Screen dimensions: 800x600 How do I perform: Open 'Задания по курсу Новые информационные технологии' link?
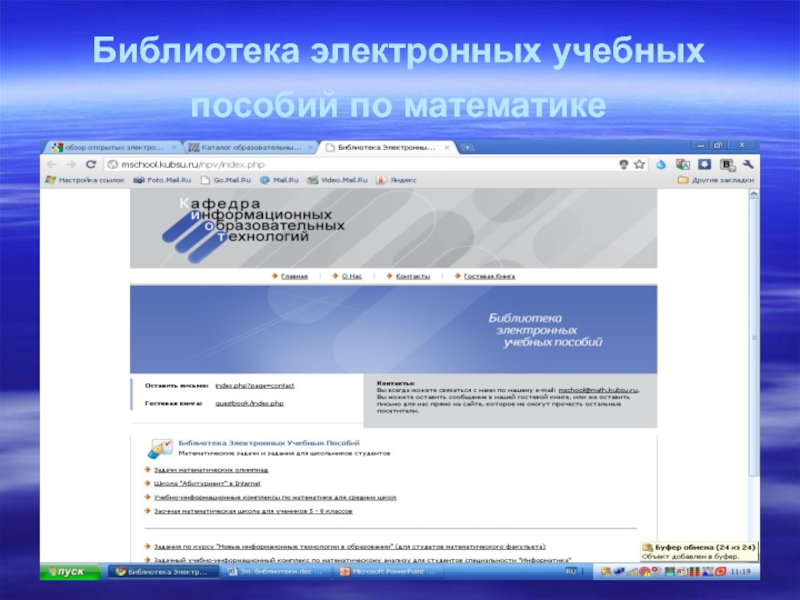[349, 546]
